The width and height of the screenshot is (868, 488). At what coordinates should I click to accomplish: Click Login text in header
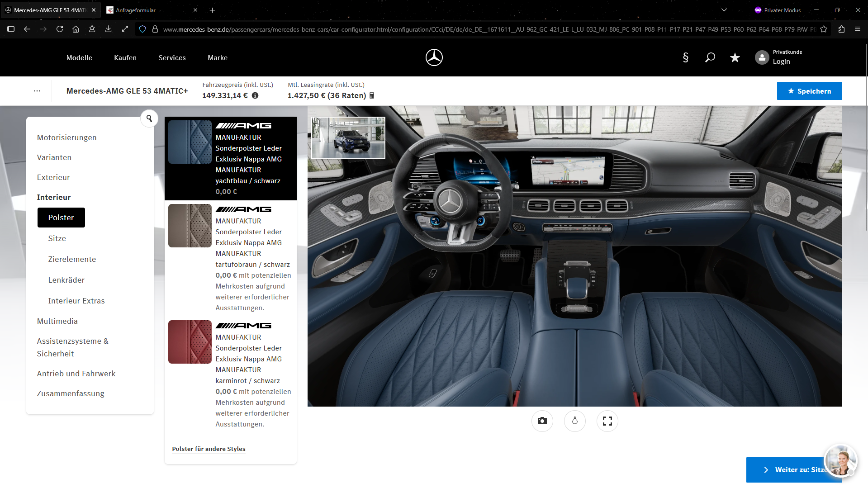781,62
